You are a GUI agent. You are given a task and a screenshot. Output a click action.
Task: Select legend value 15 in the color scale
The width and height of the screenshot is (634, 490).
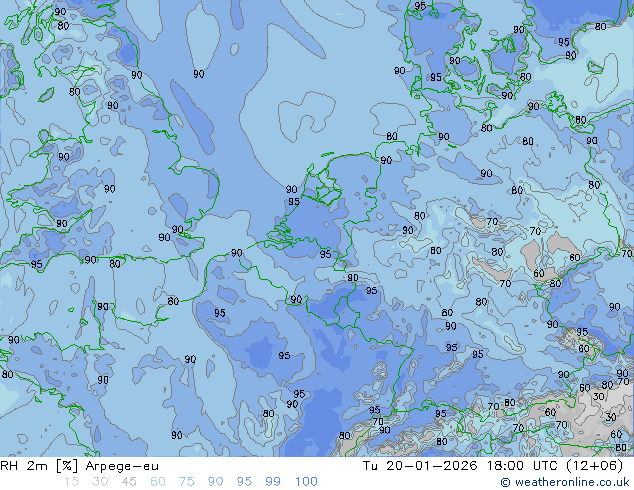pos(71,482)
